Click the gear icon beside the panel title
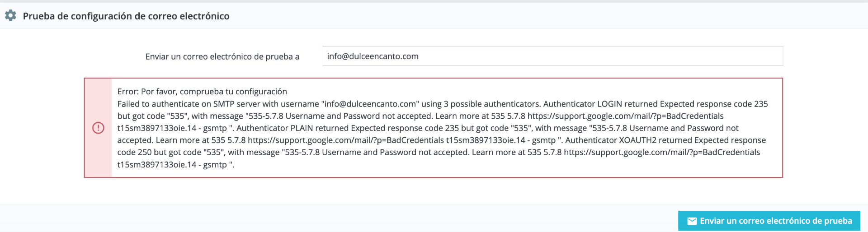This screenshot has height=232, width=868. 10,16
